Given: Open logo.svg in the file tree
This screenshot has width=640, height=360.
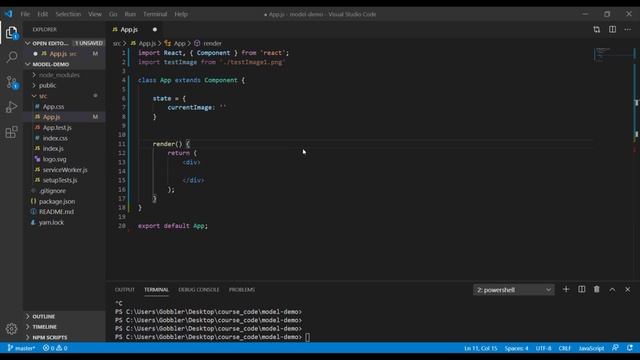Looking at the screenshot, I should coord(54,159).
